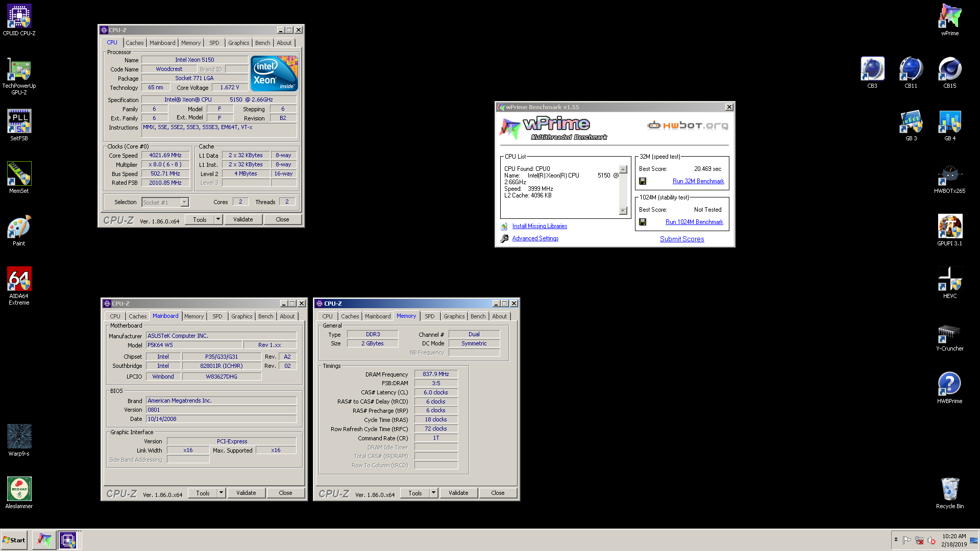The width and height of the screenshot is (980, 551).
Task: Click Install Missing Libraries link
Action: pyautogui.click(x=540, y=226)
